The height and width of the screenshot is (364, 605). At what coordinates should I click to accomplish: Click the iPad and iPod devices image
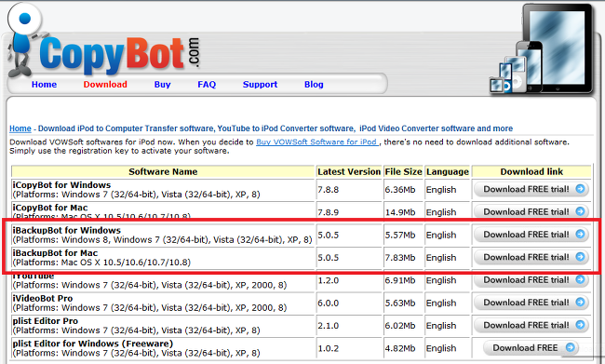[x=542, y=49]
